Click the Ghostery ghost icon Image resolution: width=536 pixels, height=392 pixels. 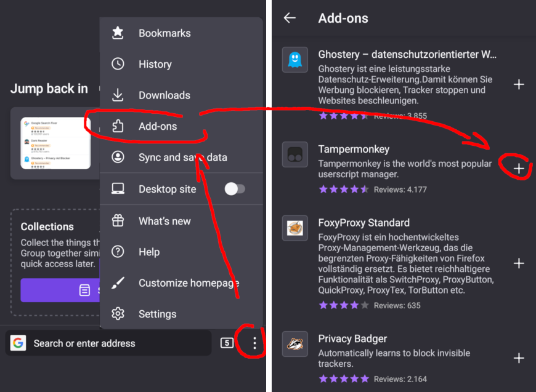295,60
